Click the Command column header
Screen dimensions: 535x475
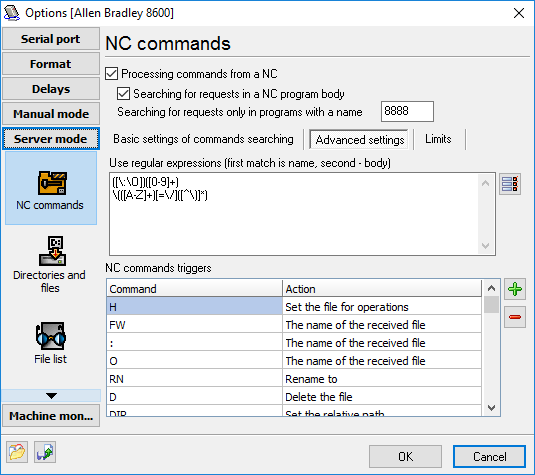click(x=194, y=289)
